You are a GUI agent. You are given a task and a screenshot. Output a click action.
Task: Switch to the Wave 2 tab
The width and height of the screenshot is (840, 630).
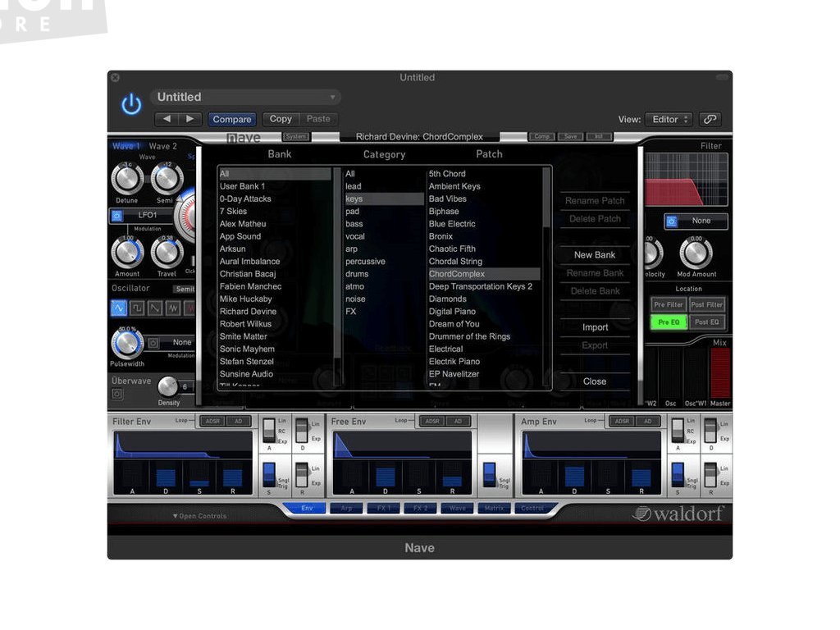[163, 146]
